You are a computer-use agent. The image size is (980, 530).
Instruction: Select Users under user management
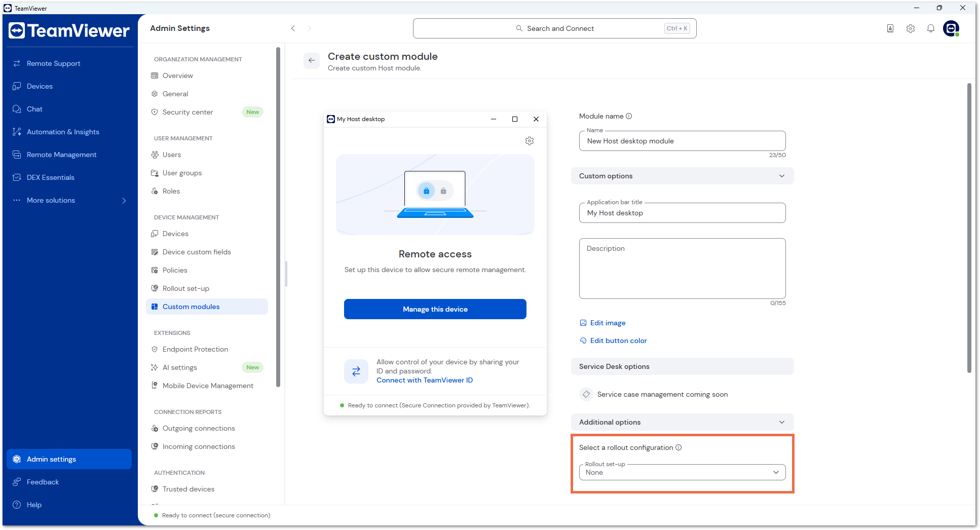207,155
